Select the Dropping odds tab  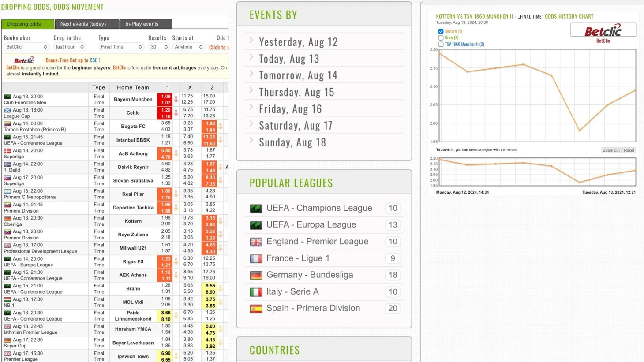28,24
